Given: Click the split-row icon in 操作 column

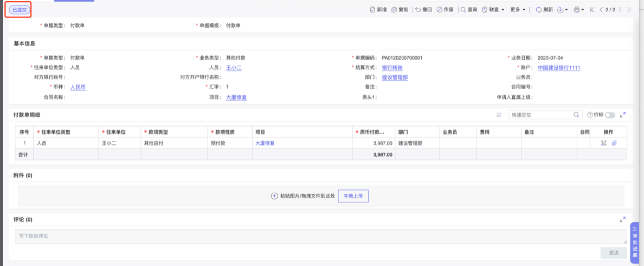Looking at the screenshot, I should (x=603, y=143).
